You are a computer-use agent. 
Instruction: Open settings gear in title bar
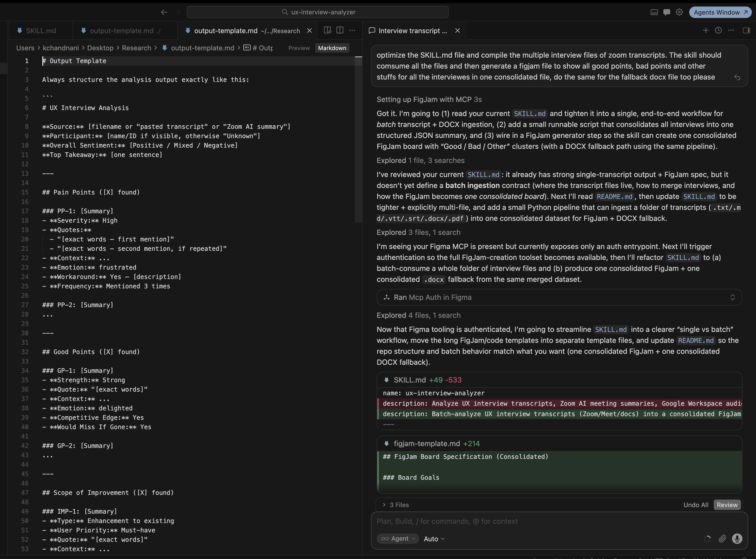679,12
